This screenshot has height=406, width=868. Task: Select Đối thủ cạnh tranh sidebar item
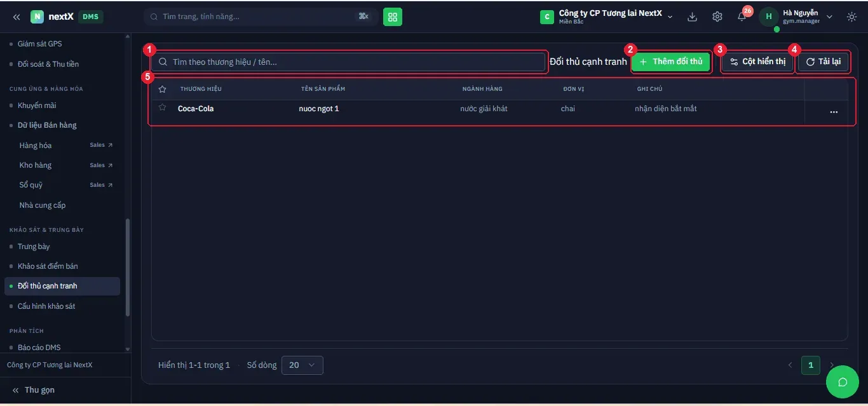tap(62, 286)
